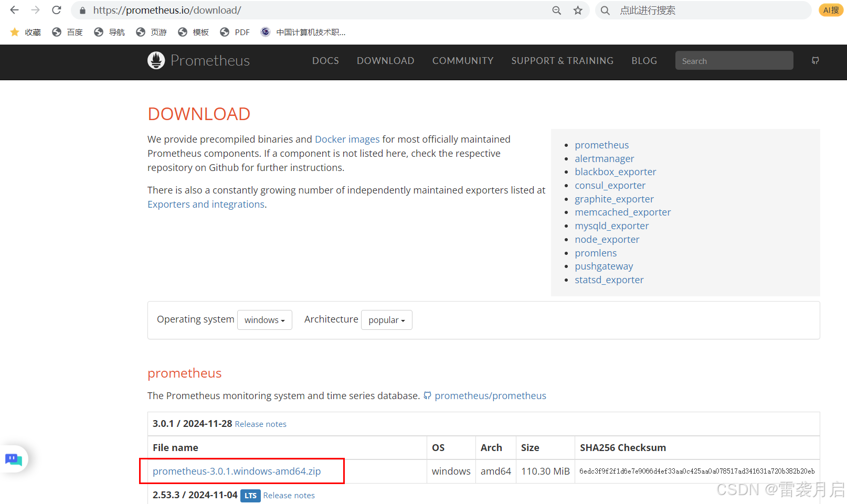Click the LTS badge for 2.53.3
Image resolution: width=847 pixels, height=504 pixels.
(x=250, y=495)
